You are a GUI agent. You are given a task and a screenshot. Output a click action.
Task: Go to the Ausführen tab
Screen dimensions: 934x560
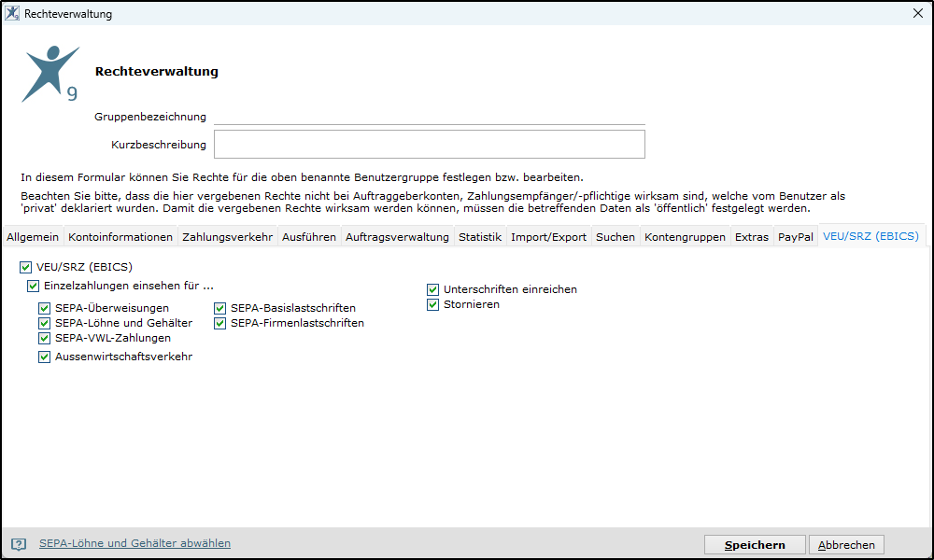point(309,237)
